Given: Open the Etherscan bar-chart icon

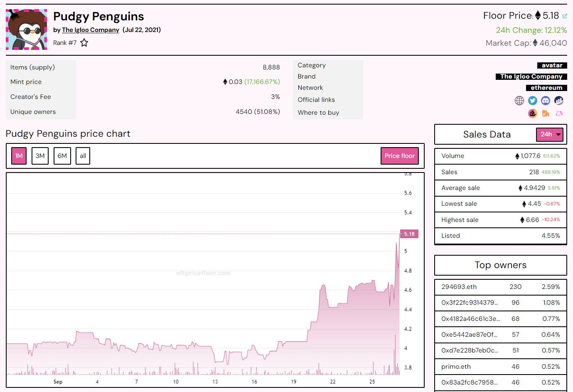Looking at the screenshot, I should click(559, 101).
